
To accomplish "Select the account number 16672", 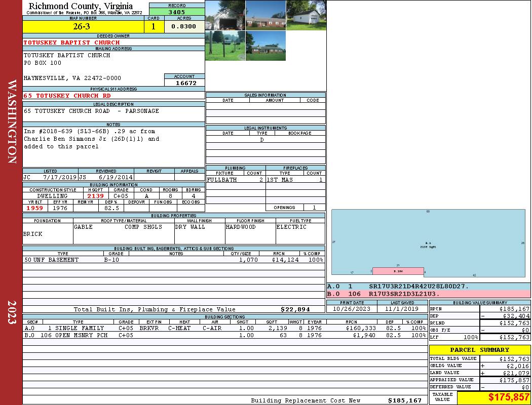I will (x=186, y=83).
